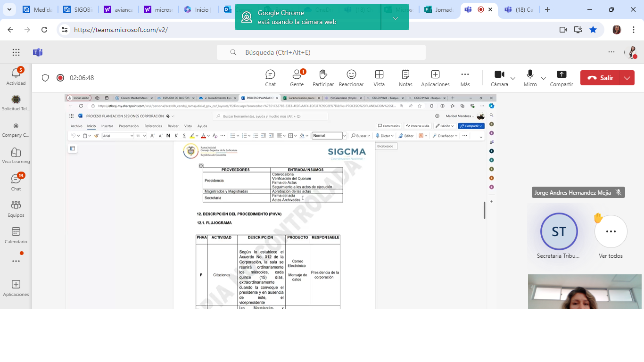Leave the meeting with the Salir button
644x362 pixels.
coord(600,78)
